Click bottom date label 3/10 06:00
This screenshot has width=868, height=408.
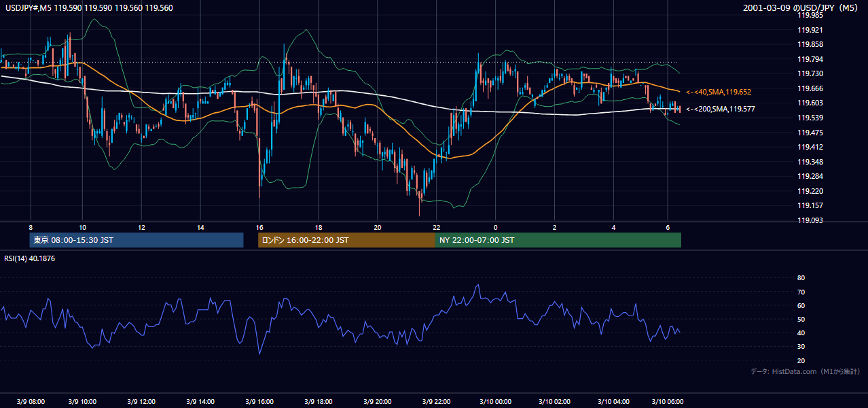668,401
